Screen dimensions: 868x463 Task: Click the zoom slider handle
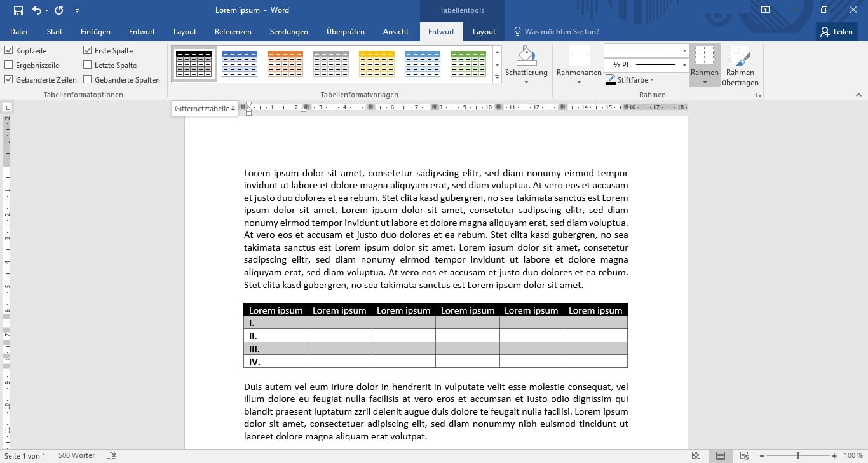click(x=798, y=455)
